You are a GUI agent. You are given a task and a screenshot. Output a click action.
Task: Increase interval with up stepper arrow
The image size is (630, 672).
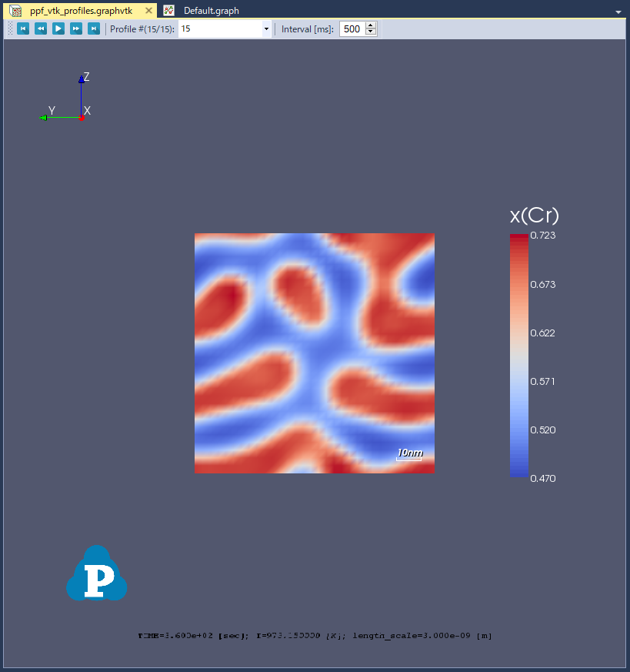pos(371,25)
